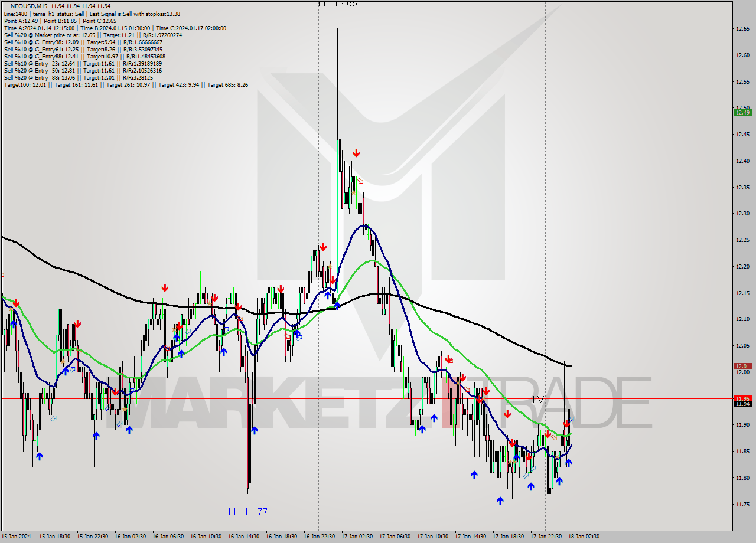Screen dimensions: 756x543
Task: Click the 12.05 price axis label
Action: coord(742,345)
